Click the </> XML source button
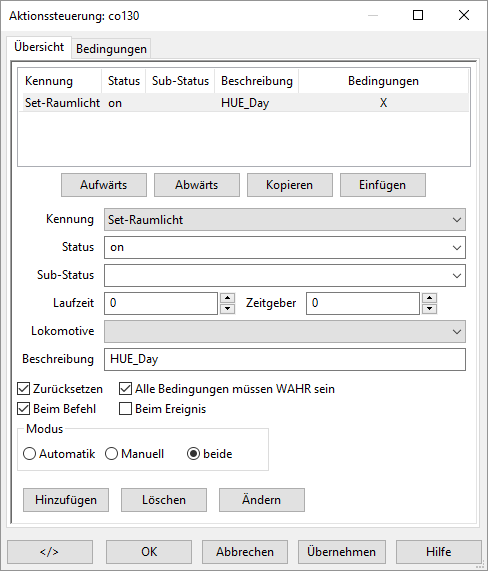 click(50, 552)
